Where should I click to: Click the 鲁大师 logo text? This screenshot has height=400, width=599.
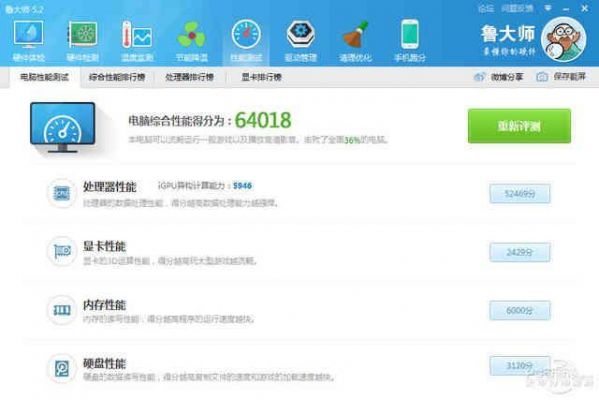coord(508,34)
